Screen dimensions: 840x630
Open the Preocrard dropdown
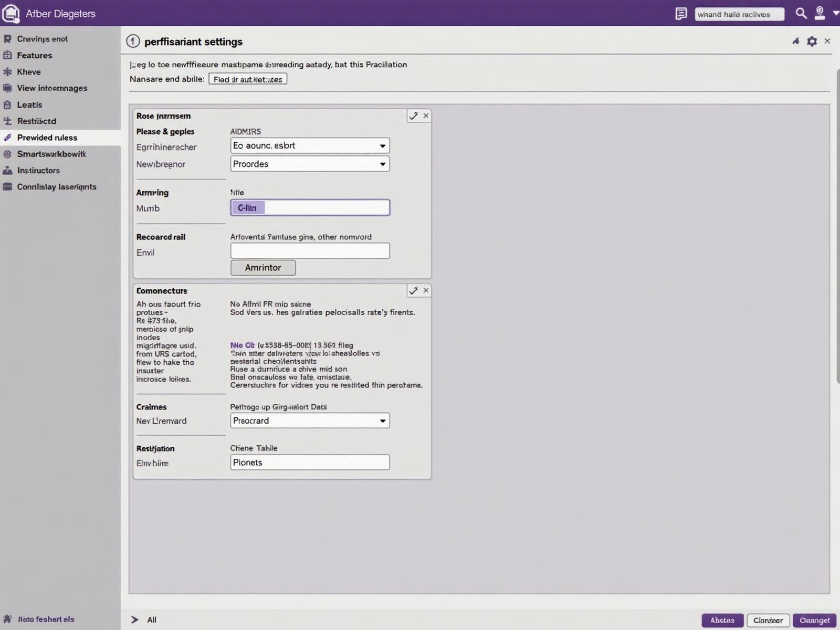click(x=310, y=421)
